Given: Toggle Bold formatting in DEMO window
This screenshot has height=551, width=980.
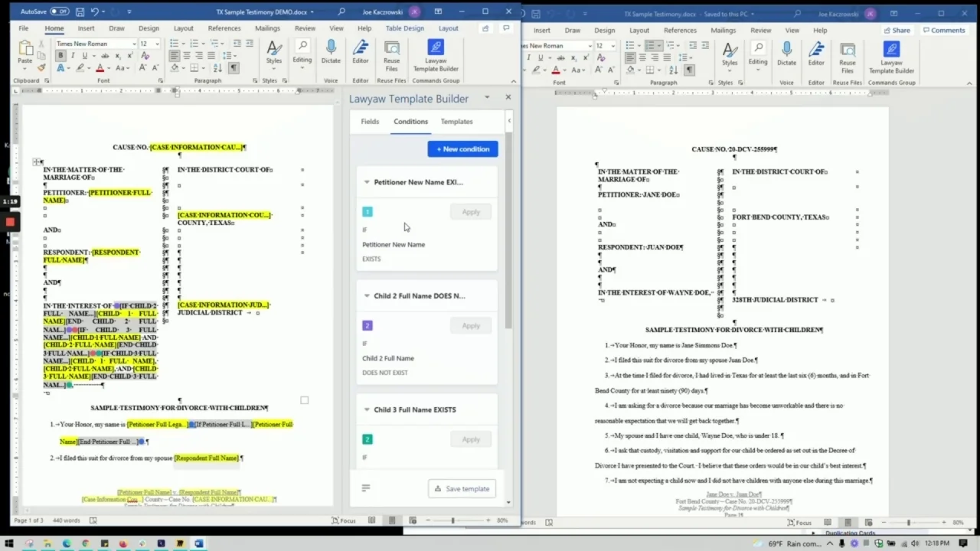Looking at the screenshot, I should [x=60, y=56].
